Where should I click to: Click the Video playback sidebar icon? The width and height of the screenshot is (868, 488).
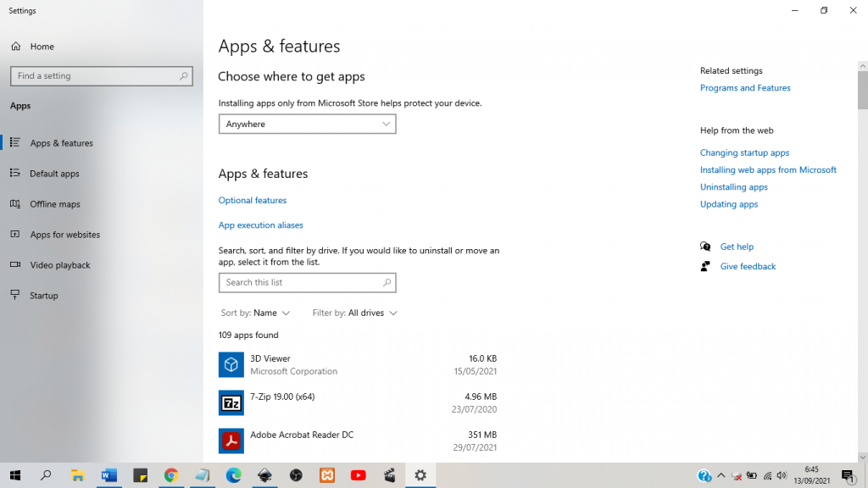[15, 264]
